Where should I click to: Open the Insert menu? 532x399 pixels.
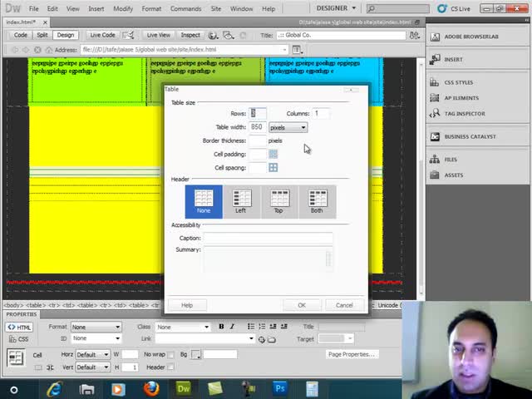click(x=96, y=9)
